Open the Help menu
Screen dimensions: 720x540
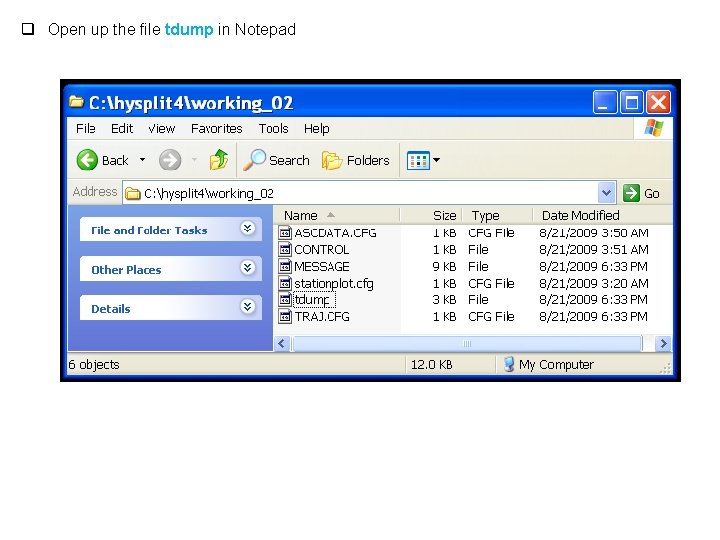(316, 129)
